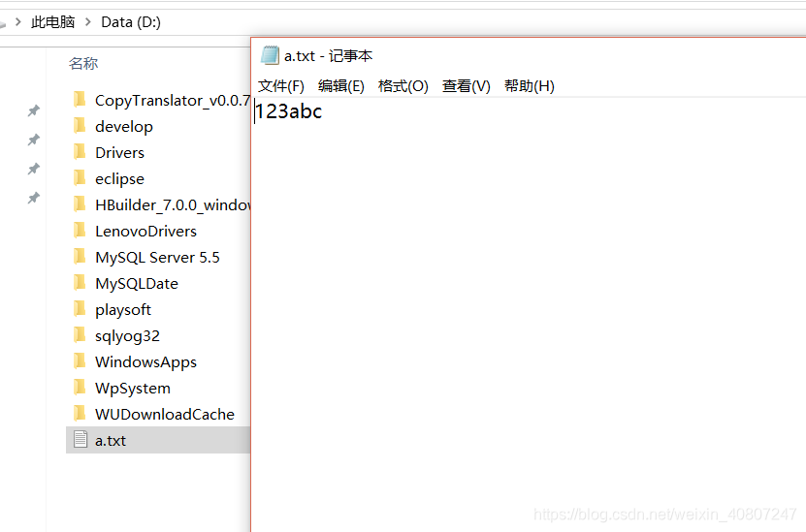806x532 pixels.
Task: Select the WindowsApps folder icon
Action: click(80, 361)
